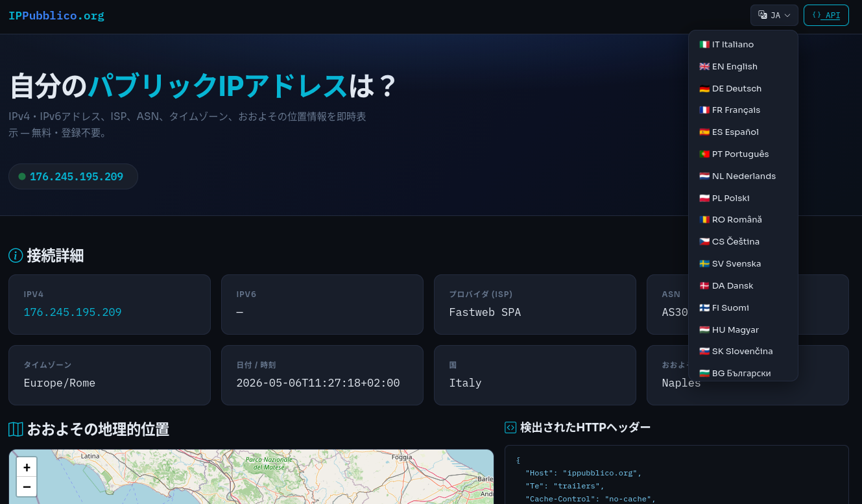Select PL Polski language
The width and height of the screenshot is (862, 504).
click(x=743, y=198)
